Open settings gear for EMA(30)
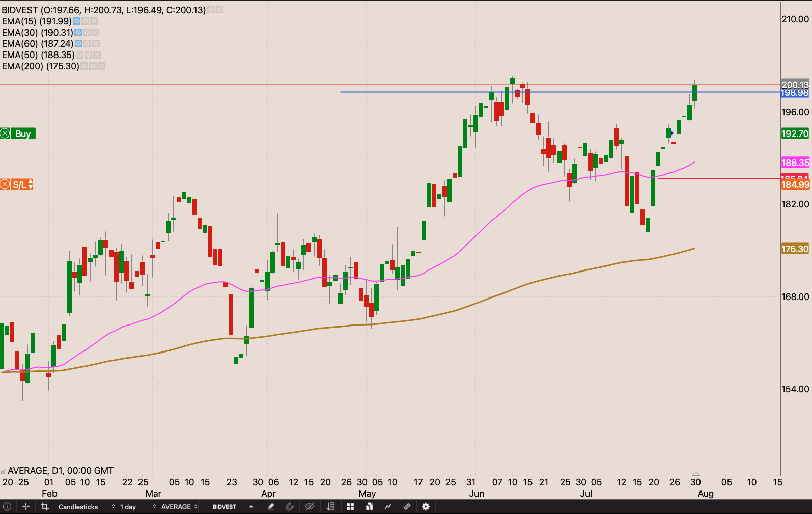 tap(87, 33)
